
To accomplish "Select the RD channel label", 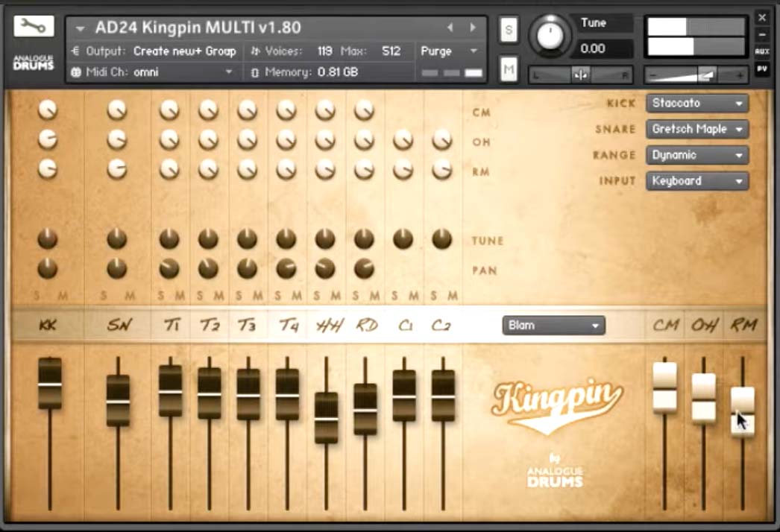I will tap(367, 325).
